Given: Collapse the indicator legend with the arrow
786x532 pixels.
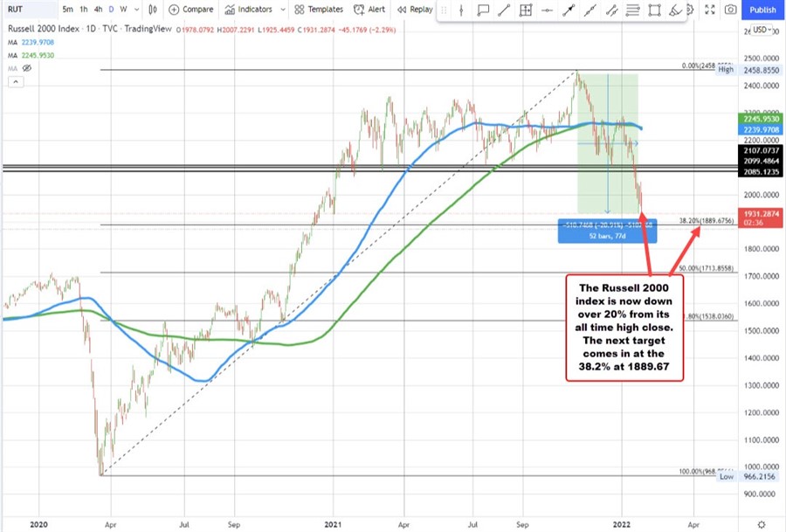Looking at the screenshot, I should (16, 82).
